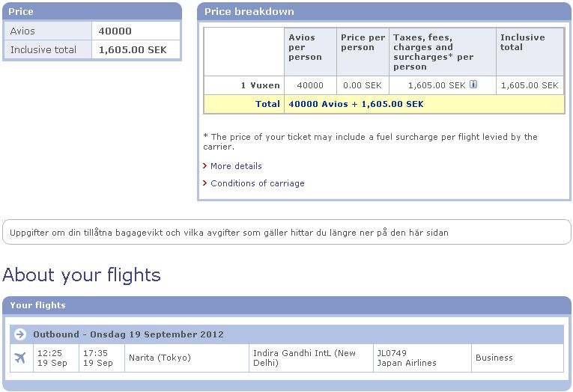
Task: Click the Business cabin class cell
Action: 518,358
